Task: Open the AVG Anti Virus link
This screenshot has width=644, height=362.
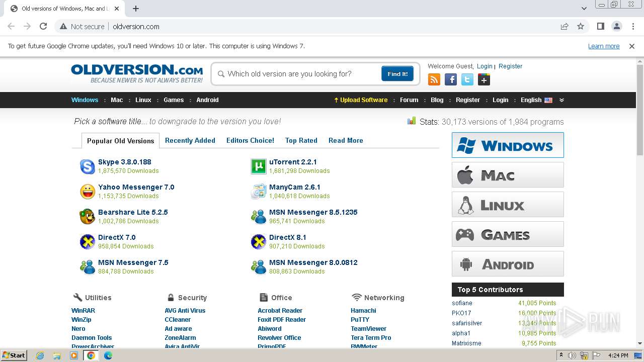Action: [x=185, y=311]
